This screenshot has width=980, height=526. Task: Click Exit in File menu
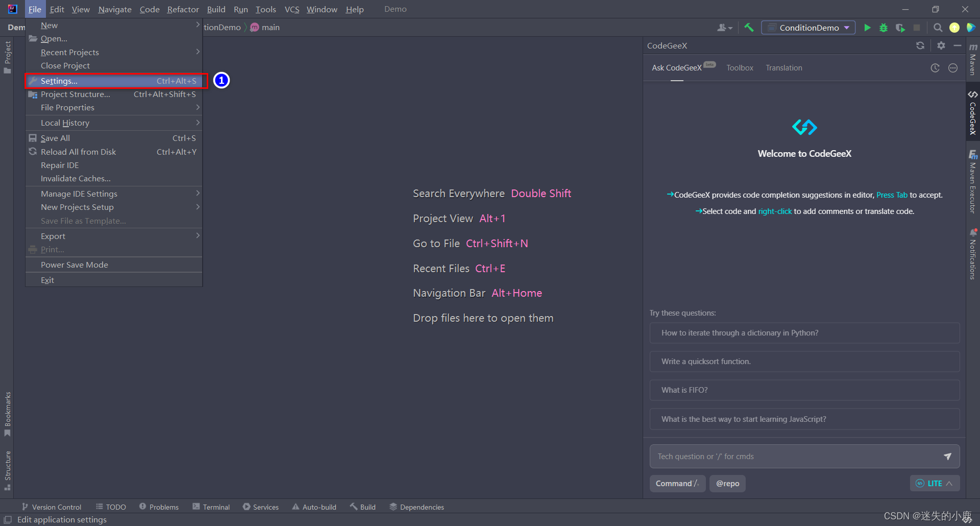pyautogui.click(x=114, y=280)
